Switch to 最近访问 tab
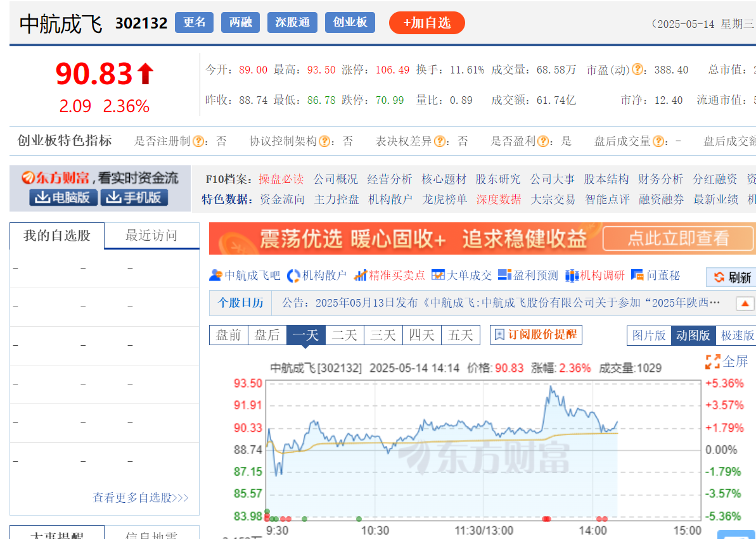 151,235
